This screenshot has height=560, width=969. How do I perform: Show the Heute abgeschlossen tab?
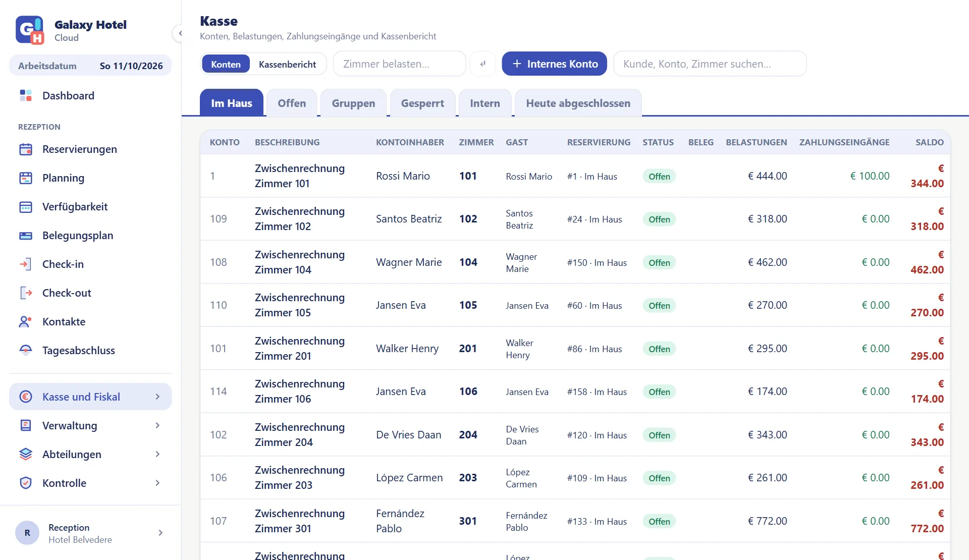tap(578, 103)
